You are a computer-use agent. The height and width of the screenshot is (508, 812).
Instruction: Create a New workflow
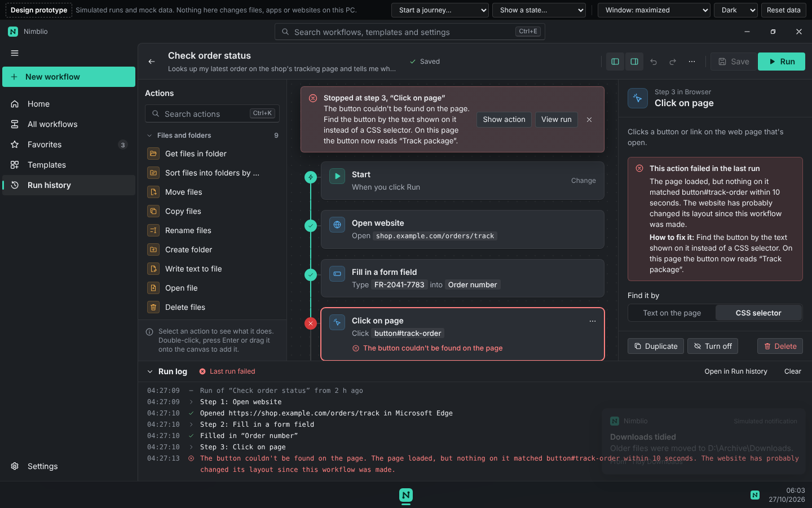(69, 77)
